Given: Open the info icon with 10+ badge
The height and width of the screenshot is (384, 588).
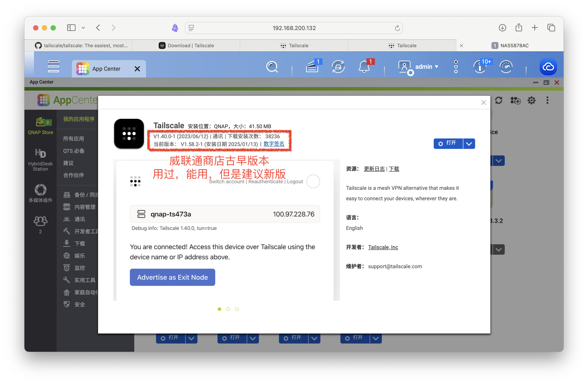Looking at the screenshot, I should point(480,67).
